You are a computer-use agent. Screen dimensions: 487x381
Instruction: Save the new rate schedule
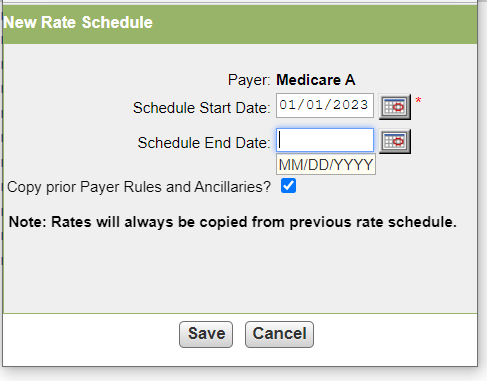206,334
